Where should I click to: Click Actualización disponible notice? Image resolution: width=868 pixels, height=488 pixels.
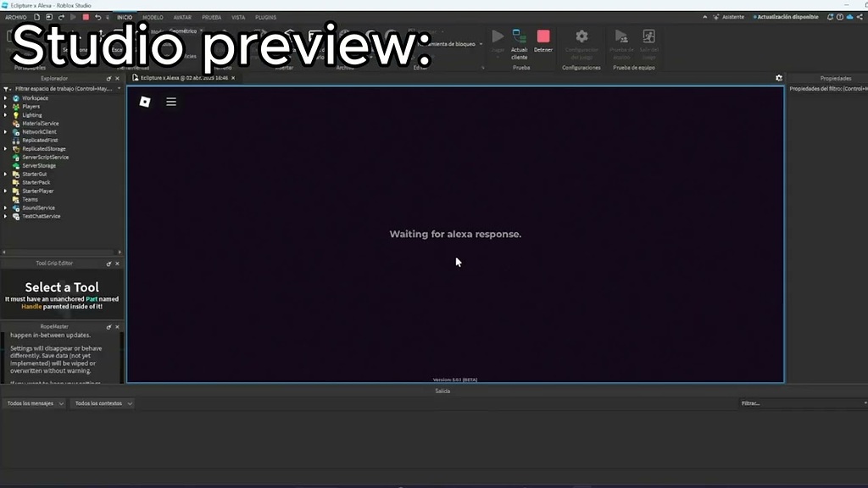pos(786,17)
